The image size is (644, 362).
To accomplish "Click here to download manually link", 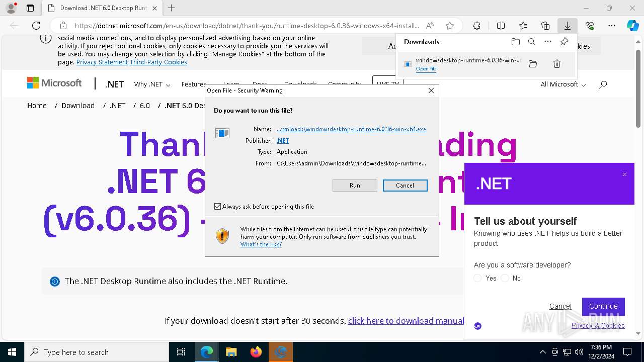I will [406, 321].
